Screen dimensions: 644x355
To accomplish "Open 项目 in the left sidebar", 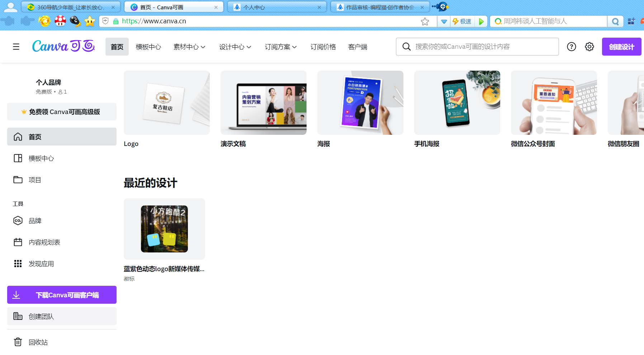I will (62, 180).
